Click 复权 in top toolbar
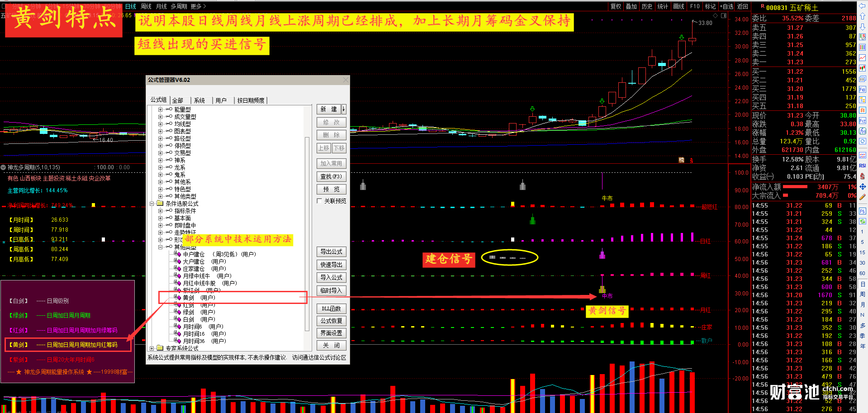The height and width of the screenshot is (413, 868). coord(616,6)
